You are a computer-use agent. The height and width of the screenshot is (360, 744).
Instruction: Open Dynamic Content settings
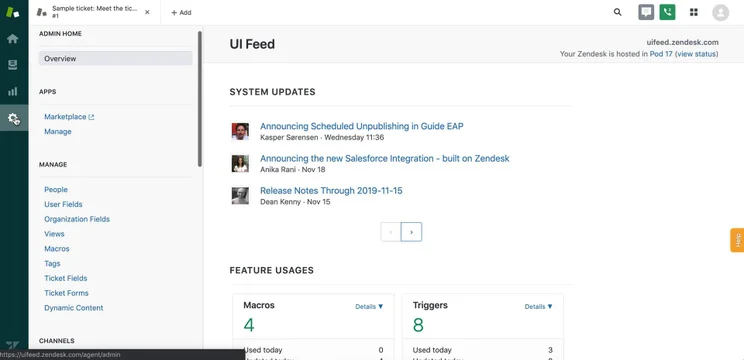(x=74, y=307)
